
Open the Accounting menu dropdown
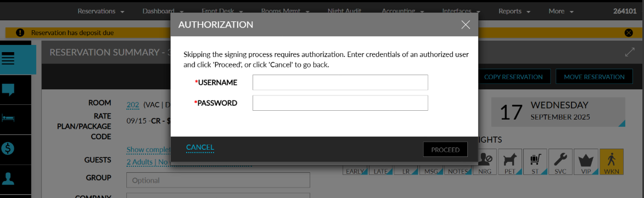coord(403,12)
